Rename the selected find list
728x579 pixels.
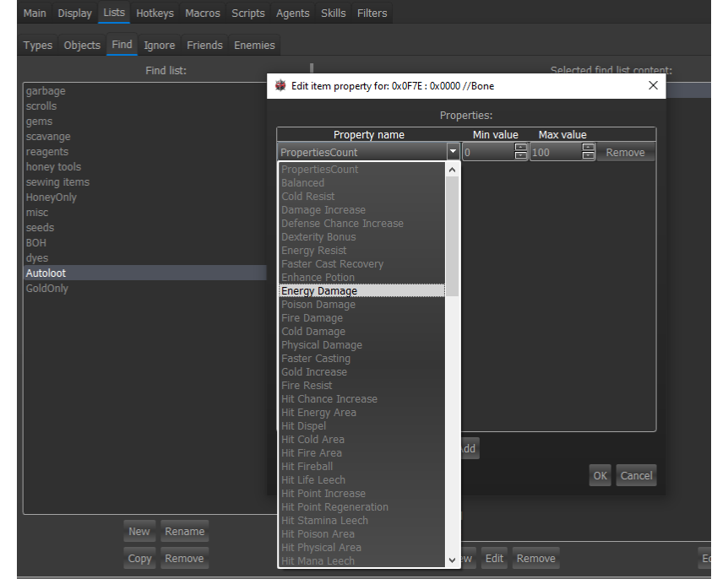[x=184, y=531]
